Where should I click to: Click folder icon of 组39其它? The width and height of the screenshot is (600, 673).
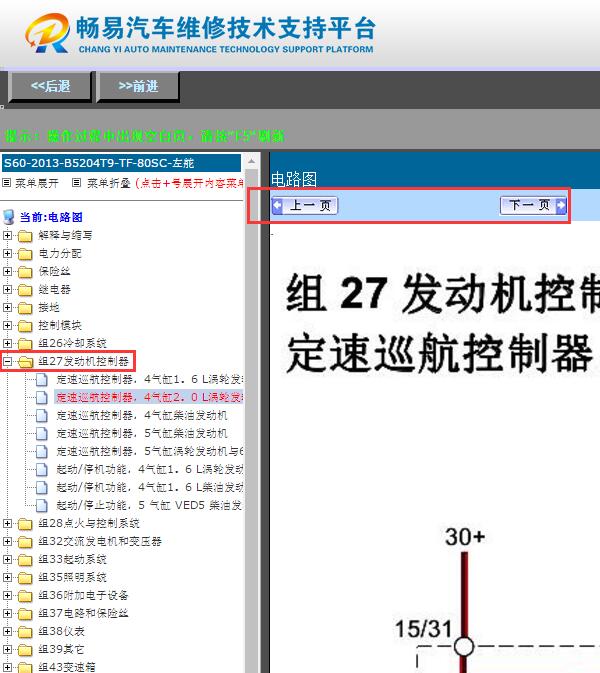click(x=25, y=650)
